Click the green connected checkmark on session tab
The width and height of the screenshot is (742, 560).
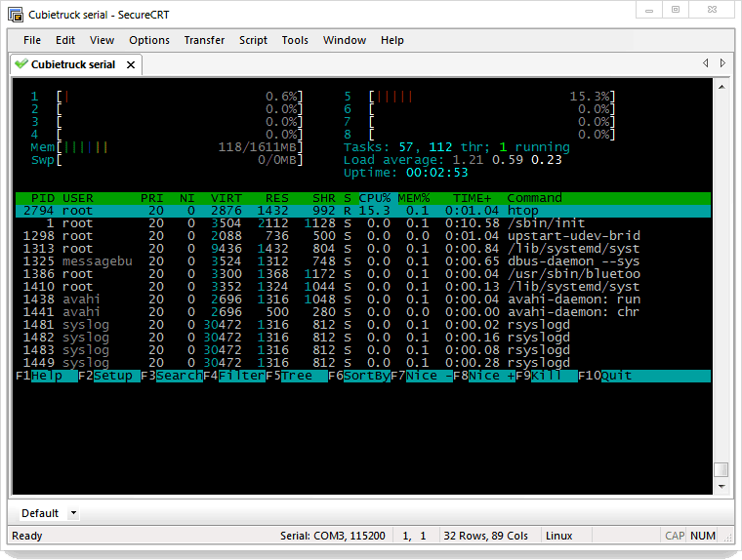click(21, 63)
